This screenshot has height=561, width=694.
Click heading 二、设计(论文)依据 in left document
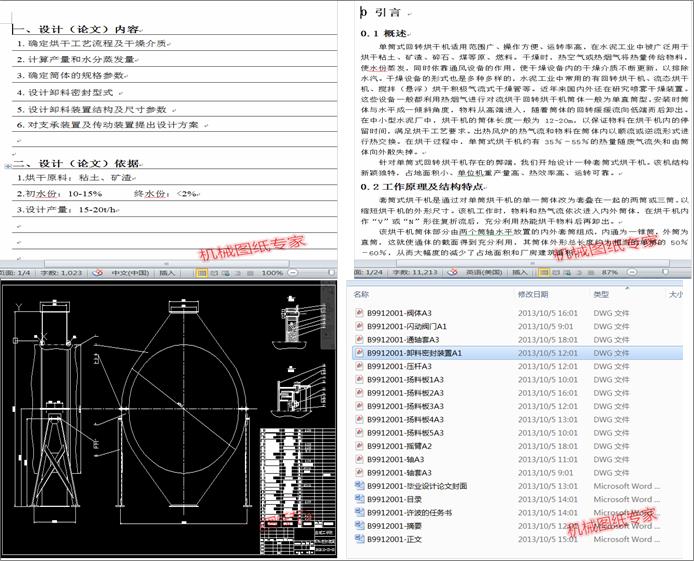[x=77, y=163]
